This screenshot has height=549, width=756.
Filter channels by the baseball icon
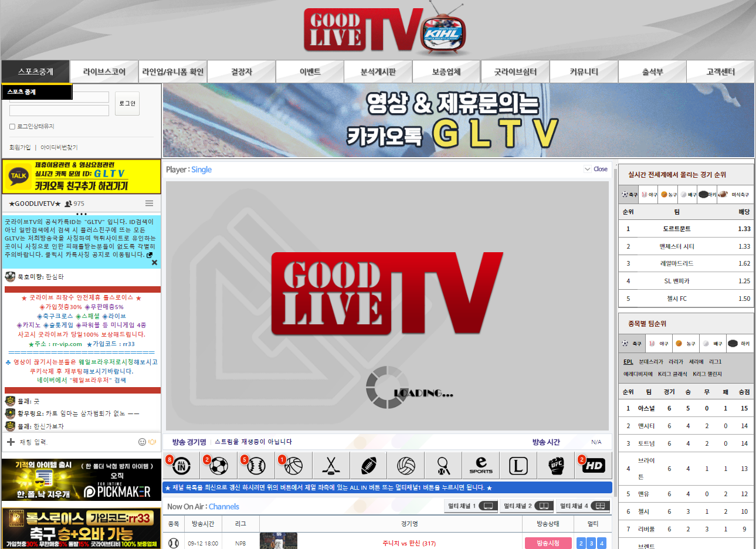[x=256, y=466]
